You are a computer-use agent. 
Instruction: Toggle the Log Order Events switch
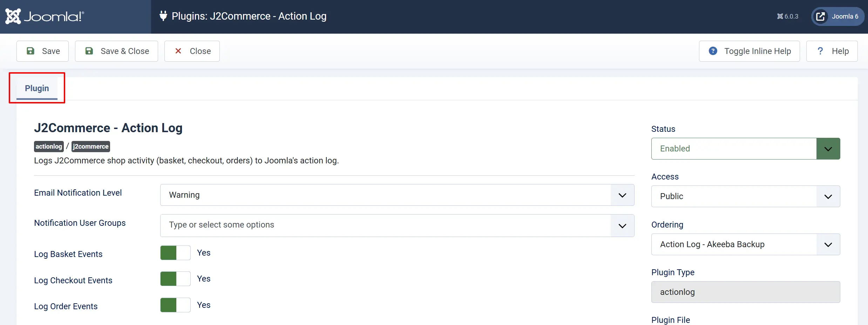click(x=175, y=305)
